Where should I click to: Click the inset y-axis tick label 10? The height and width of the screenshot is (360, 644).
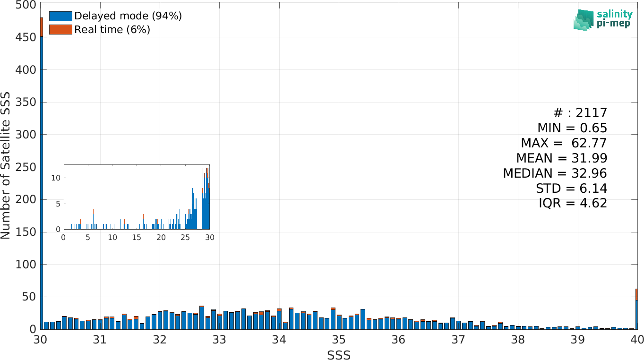(56, 178)
